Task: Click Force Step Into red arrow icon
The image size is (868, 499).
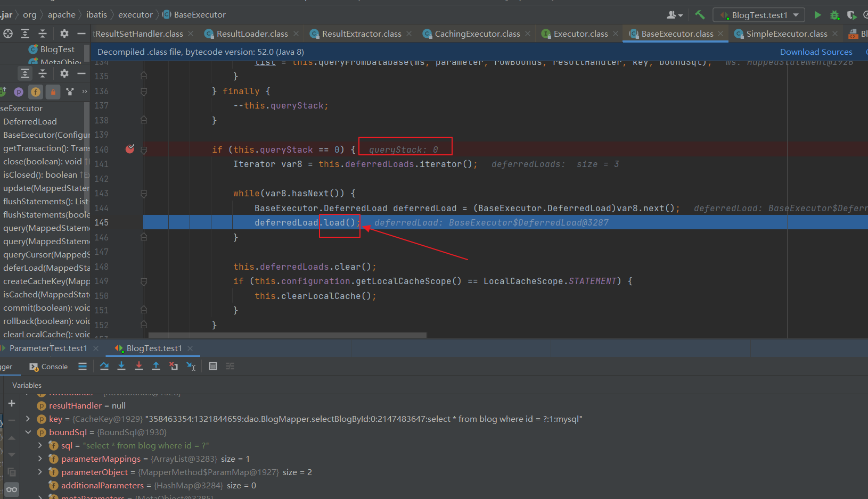Action: [x=139, y=366]
